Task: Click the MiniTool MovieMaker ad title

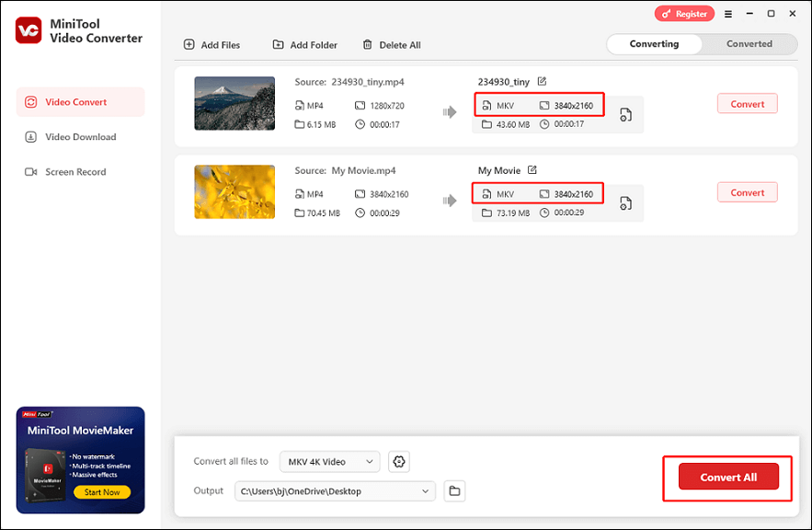Action: [80, 431]
